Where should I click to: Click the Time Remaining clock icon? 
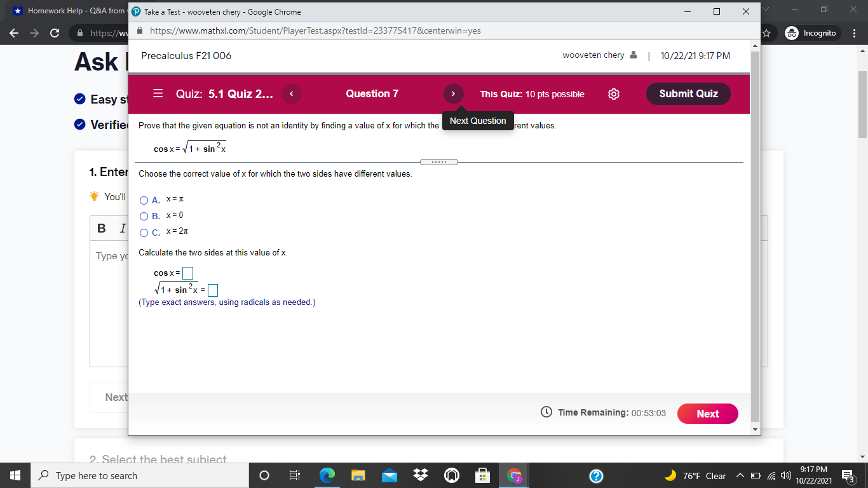(x=546, y=412)
